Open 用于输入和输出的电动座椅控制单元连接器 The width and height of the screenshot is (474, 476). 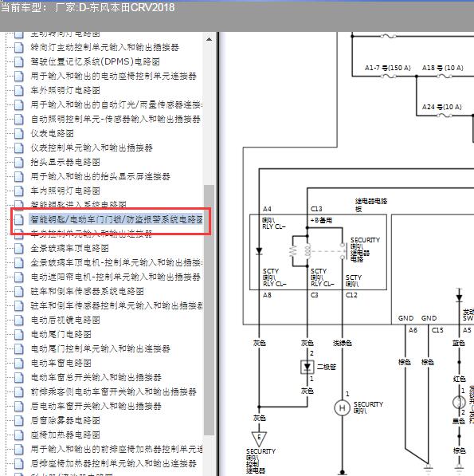pyautogui.click(x=113, y=77)
